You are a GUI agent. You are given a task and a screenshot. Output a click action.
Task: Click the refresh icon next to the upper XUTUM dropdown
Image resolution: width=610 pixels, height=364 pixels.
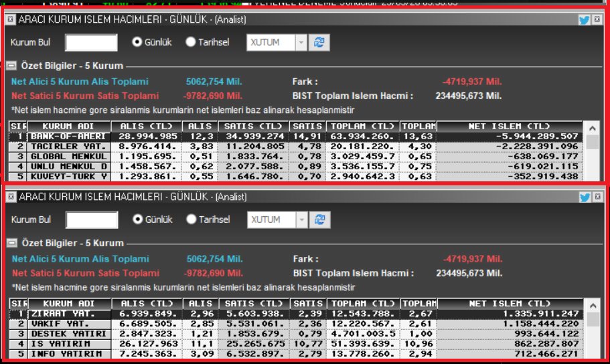[x=319, y=42]
